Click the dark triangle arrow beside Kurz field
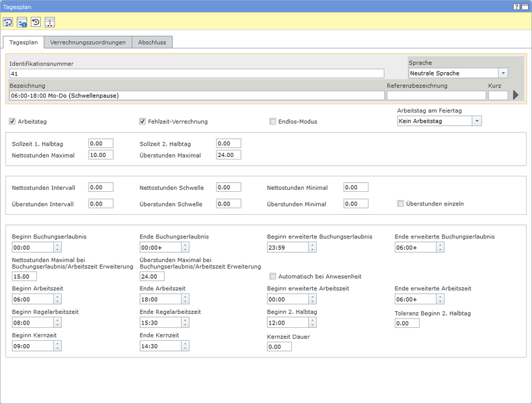The image size is (532, 404). point(516,96)
